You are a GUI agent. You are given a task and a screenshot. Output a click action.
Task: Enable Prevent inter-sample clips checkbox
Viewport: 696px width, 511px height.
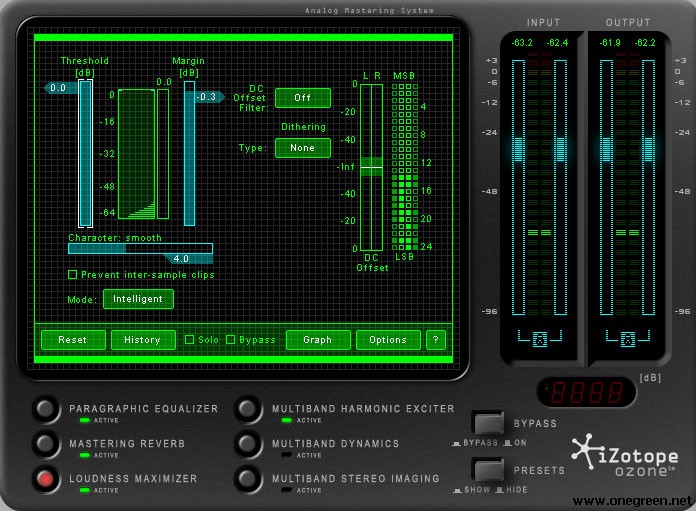pyautogui.click(x=72, y=274)
